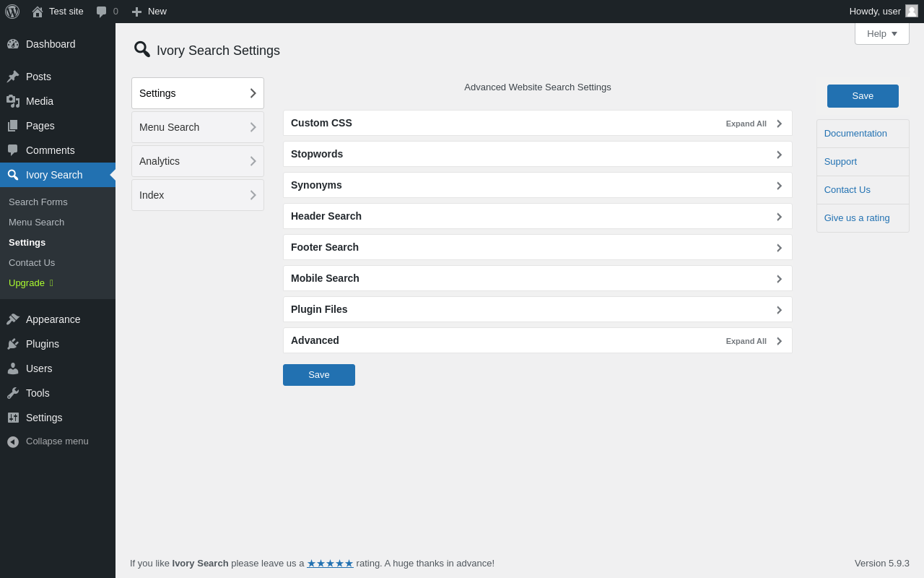Image resolution: width=924 pixels, height=578 pixels.
Task: Click the Save button below Advanced
Action: (x=319, y=375)
